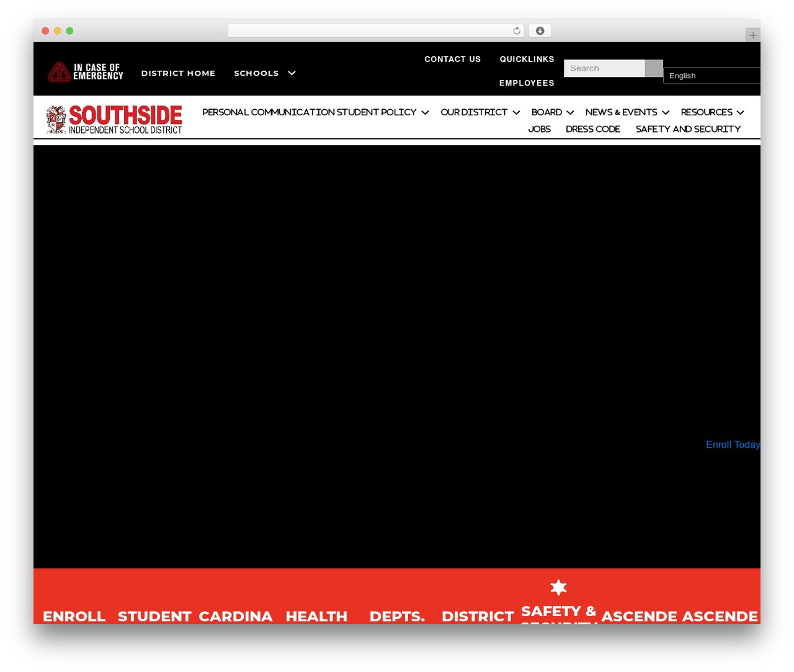Expand the News & Events chevron
794x672 pixels.
666,113
